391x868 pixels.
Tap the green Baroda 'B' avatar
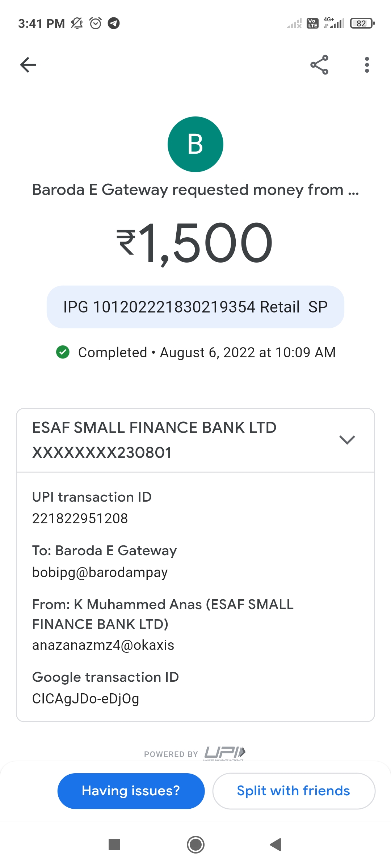pos(195,144)
